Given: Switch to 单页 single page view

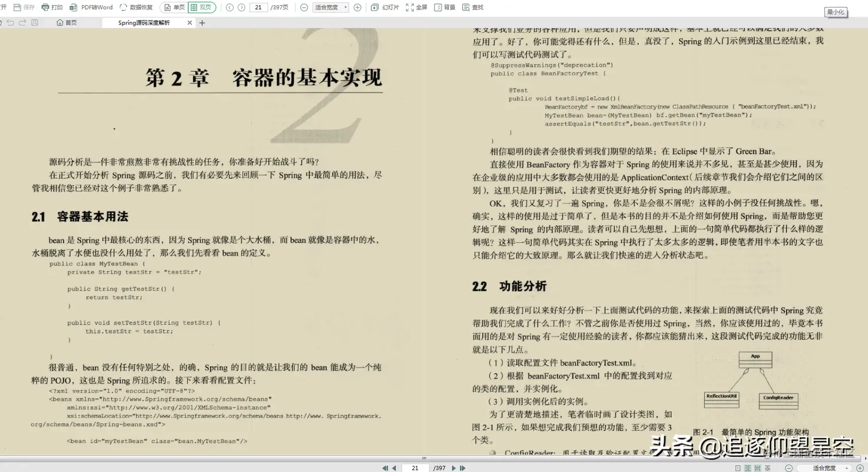Looking at the screenshot, I should click(174, 7).
